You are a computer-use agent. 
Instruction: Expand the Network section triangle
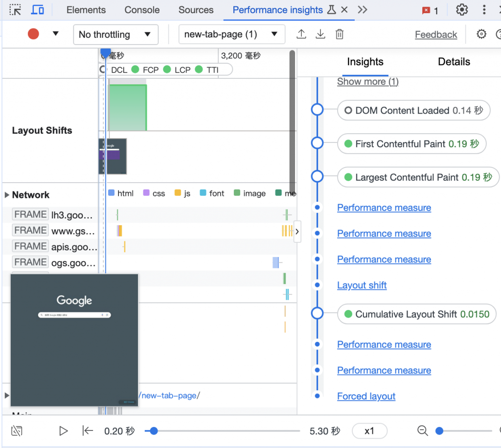coord(7,195)
